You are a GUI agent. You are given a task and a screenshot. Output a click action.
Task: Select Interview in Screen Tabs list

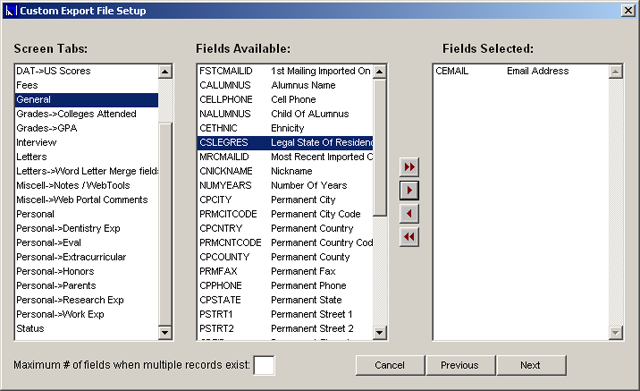click(x=87, y=142)
